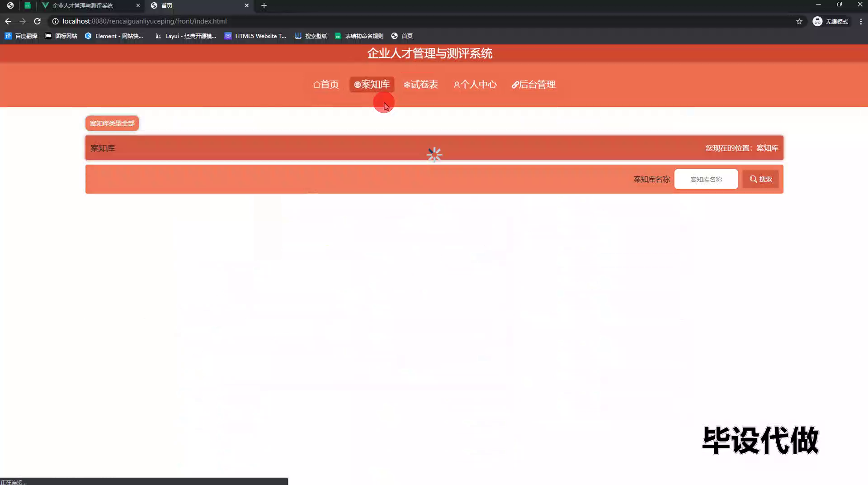Open 试卷表 in the site navigation

pos(421,85)
